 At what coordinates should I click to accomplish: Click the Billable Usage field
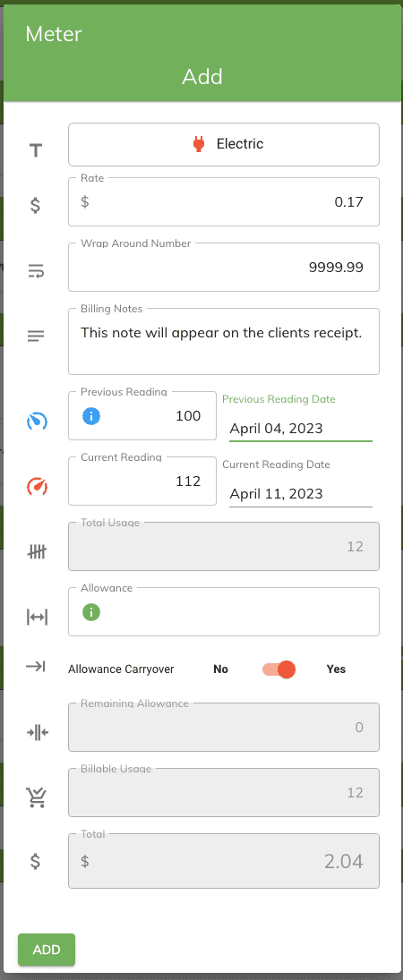click(x=223, y=792)
